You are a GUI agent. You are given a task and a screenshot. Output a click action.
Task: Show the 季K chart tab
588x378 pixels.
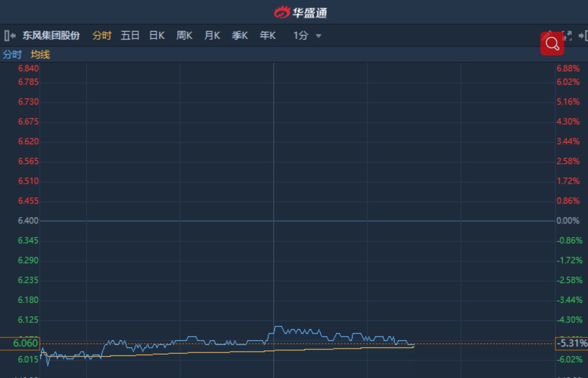240,35
